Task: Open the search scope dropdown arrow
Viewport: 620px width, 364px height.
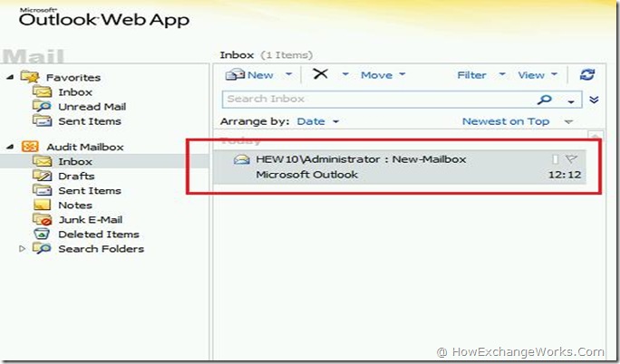Action: (570, 101)
